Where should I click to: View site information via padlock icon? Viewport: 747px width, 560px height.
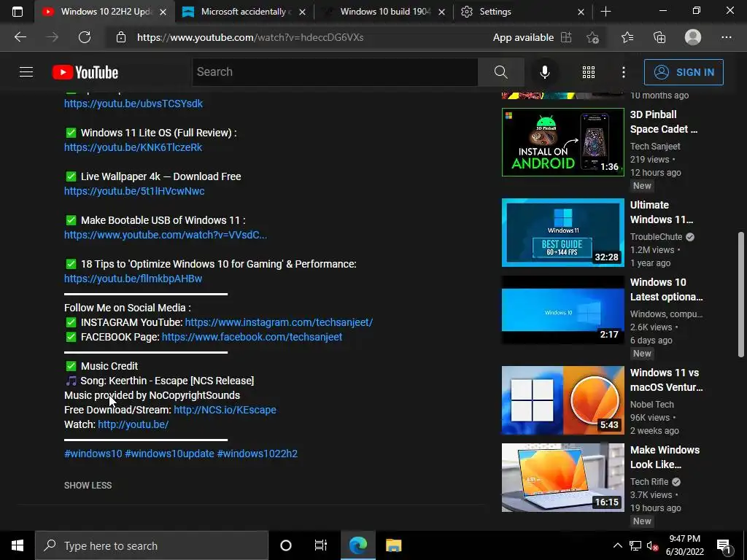pyautogui.click(x=121, y=37)
